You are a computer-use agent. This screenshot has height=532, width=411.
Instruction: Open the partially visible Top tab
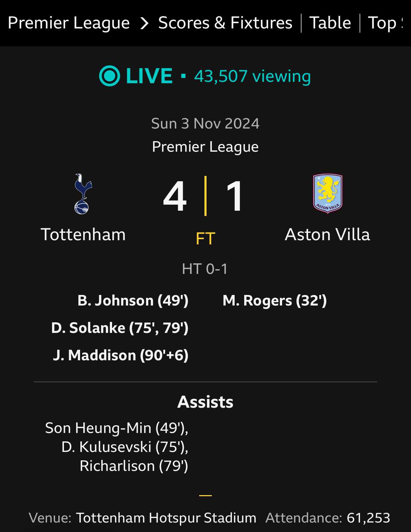point(385,23)
